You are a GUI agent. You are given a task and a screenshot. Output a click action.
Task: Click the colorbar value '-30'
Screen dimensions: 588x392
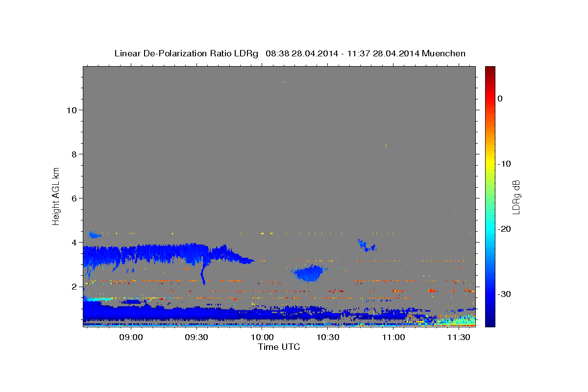(x=505, y=294)
